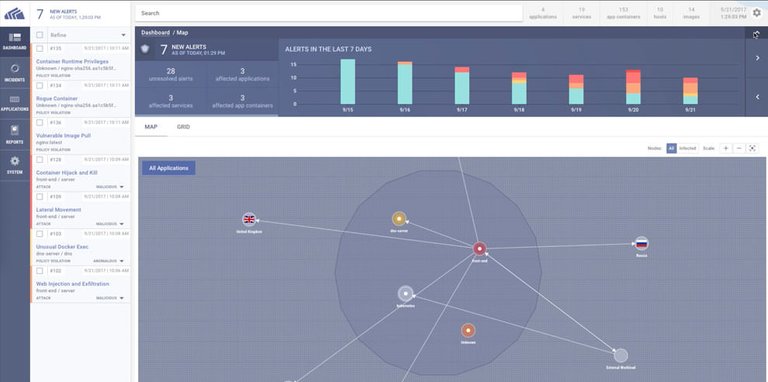This screenshot has width=768, height=382.
Task: Check the box for alert #136
Action: tap(40, 122)
